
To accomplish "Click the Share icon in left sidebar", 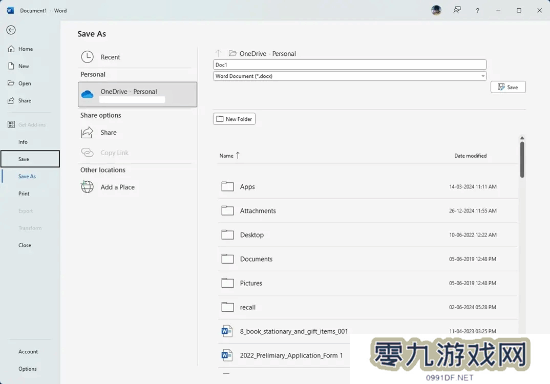I will point(11,100).
